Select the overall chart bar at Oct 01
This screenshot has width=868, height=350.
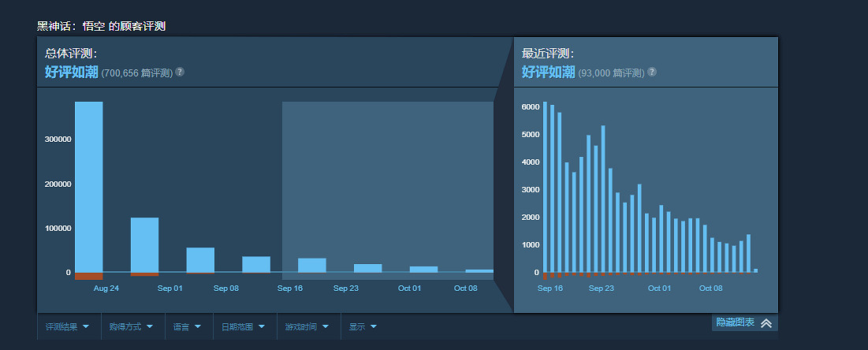423,269
